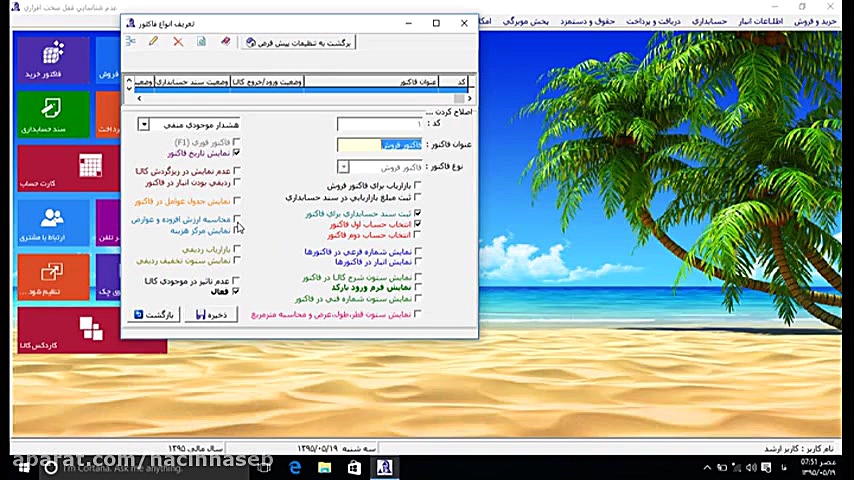Check نمایش فرم ورود بارکد

pyautogui.click(x=418, y=287)
